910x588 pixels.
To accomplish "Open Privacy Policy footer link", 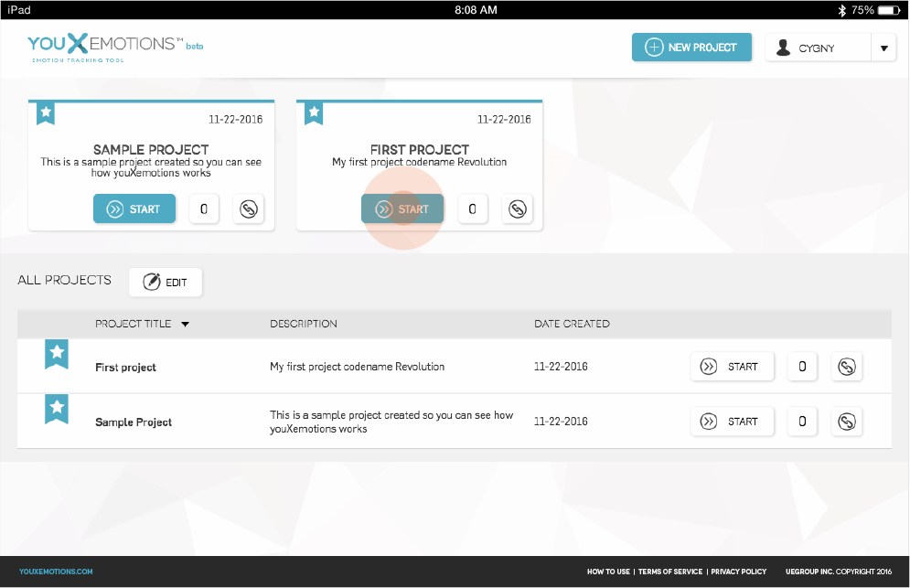I will click(x=739, y=572).
